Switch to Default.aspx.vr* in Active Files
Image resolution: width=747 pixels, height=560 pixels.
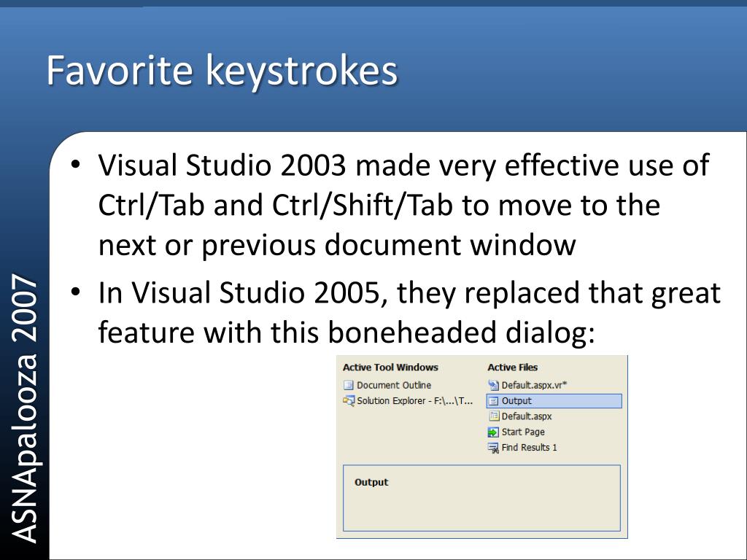(x=527, y=385)
